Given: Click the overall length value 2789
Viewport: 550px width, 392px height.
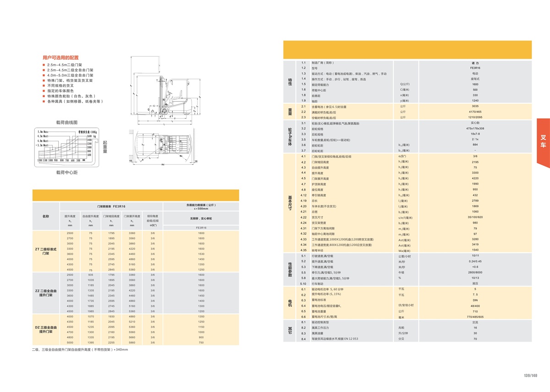Looking at the screenshot, I should [x=475, y=201].
